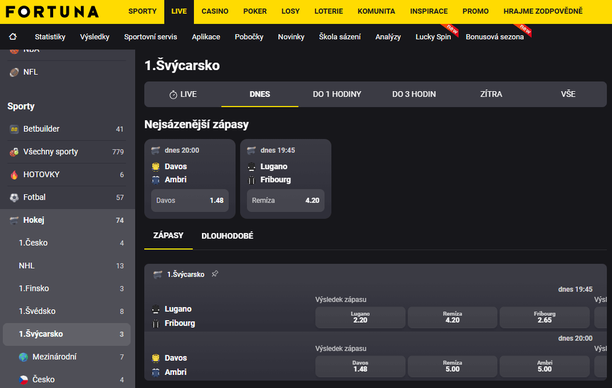
Task: Switch to the VŠE filter
Action: pos(568,94)
